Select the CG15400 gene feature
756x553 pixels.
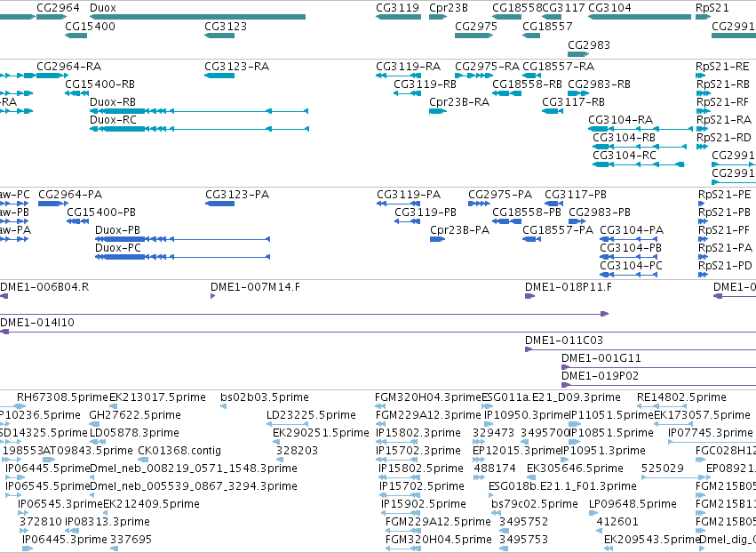click(76, 36)
